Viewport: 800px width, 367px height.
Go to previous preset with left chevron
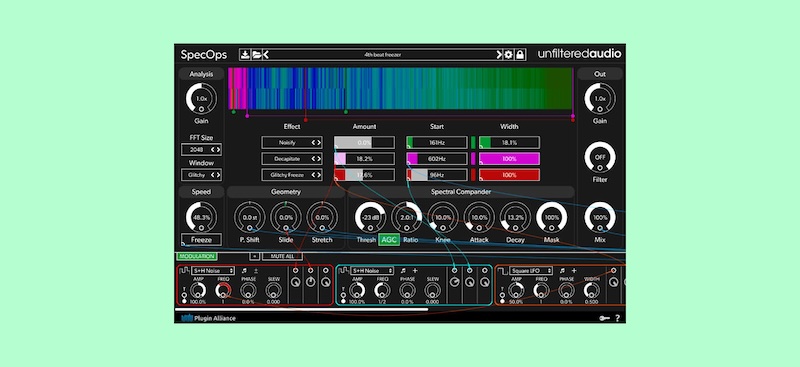tap(266, 55)
